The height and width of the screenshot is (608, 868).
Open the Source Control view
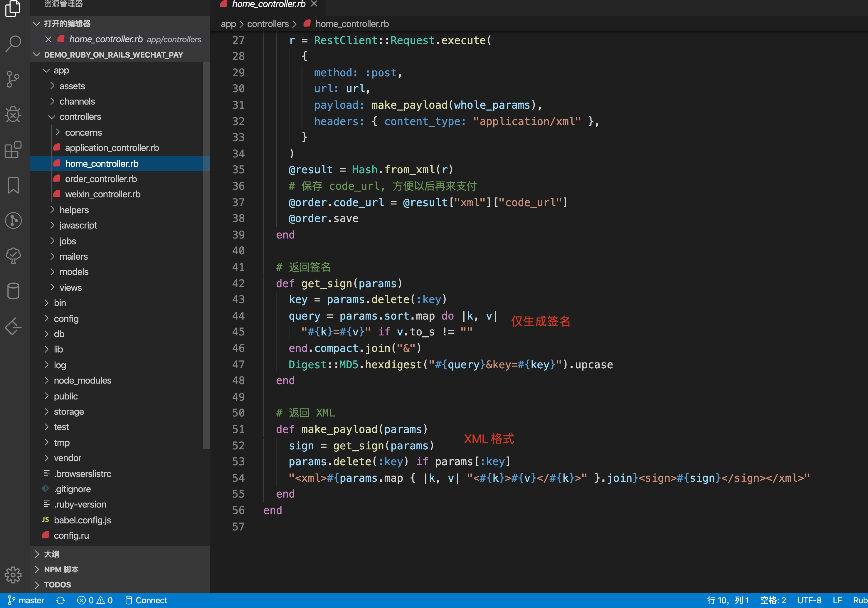[x=14, y=79]
